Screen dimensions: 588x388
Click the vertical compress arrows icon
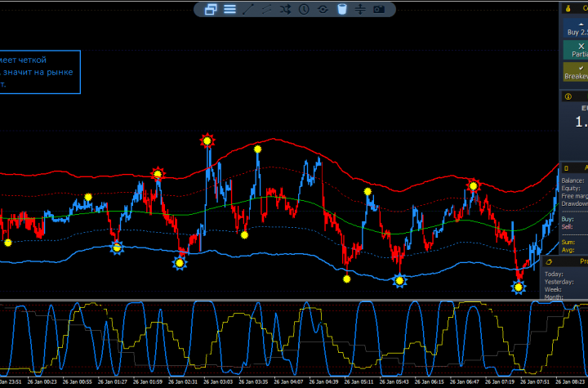click(x=360, y=10)
